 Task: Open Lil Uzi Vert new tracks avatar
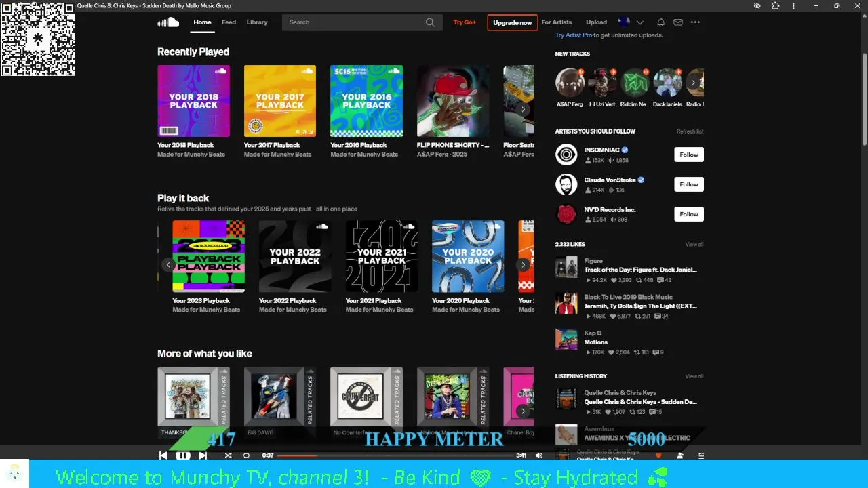tap(602, 83)
